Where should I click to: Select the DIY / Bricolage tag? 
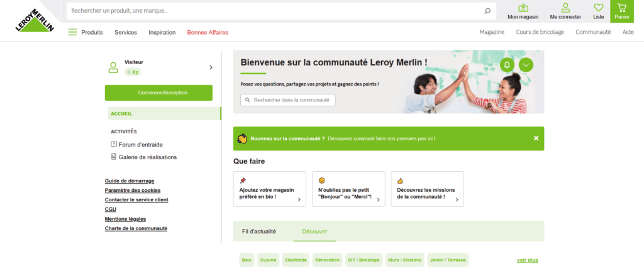tap(364, 260)
